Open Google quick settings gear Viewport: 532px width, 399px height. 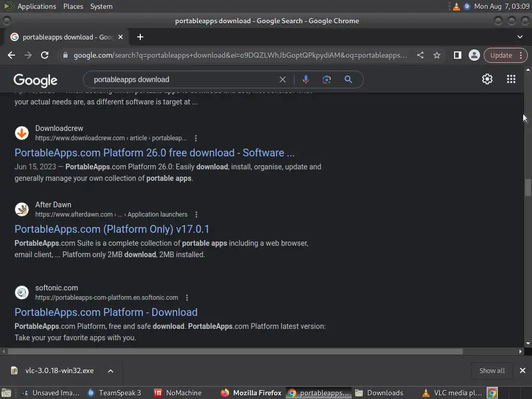(487, 79)
